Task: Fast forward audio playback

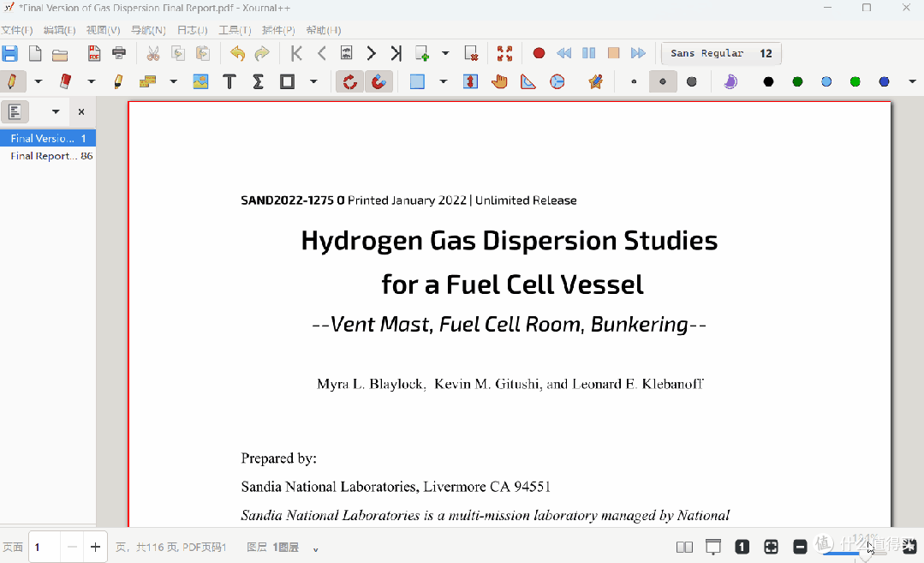Action: click(638, 53)
